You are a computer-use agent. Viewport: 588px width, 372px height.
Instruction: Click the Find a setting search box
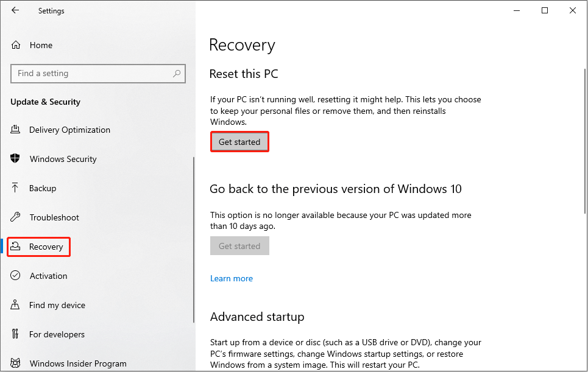[x=98, y=74]
